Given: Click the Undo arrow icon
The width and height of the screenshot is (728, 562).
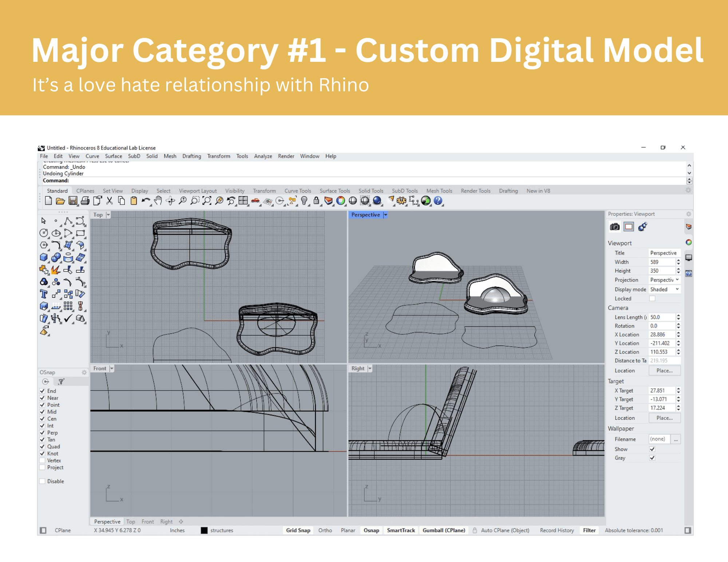Looking at the screenshot, I should [146, 201].
